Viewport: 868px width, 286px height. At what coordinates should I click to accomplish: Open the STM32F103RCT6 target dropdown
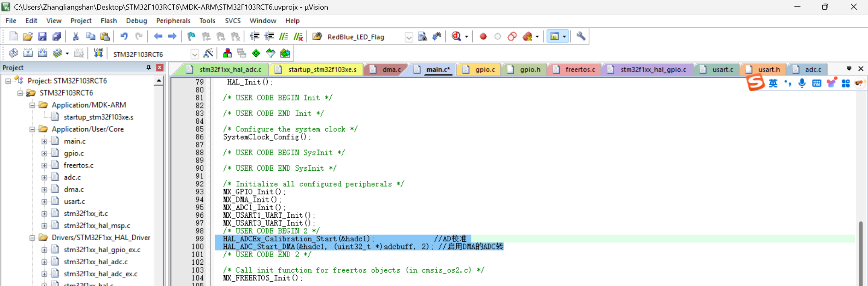(195, 54)
